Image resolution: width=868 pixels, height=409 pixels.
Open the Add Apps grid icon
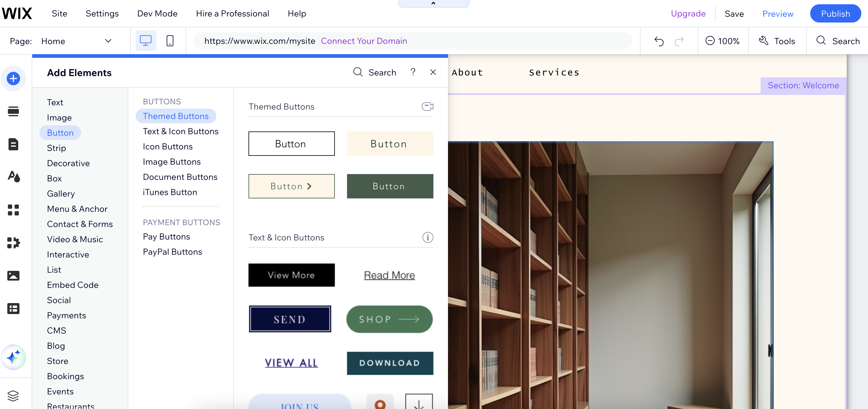[x=13, y=210]
